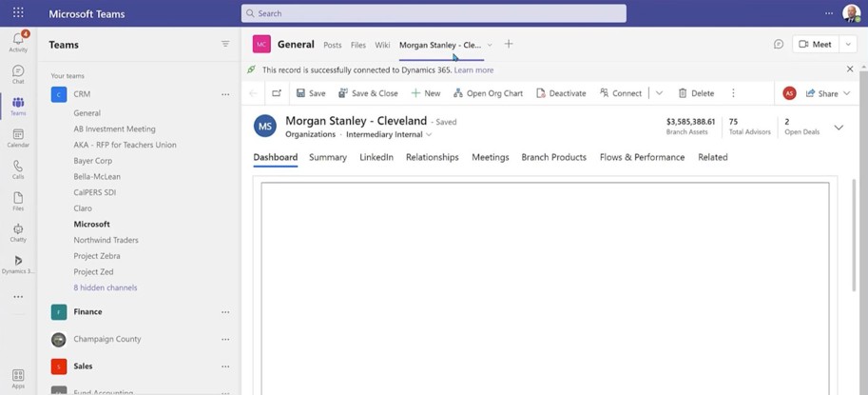Open the Calendar app

(x=18, y=138)
